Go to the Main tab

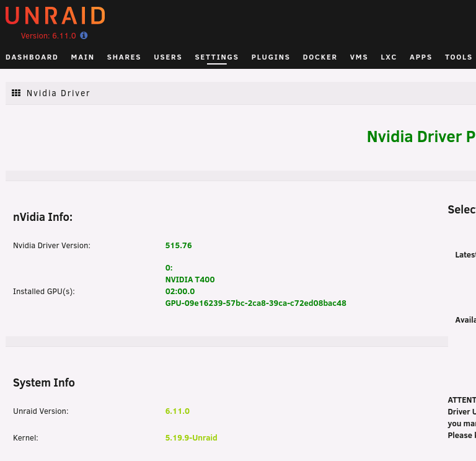[x=82, y=57]
